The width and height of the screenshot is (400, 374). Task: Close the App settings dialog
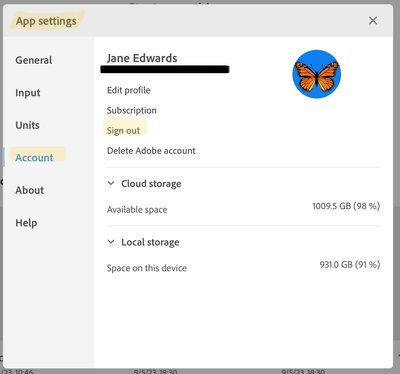pos(373,21)
